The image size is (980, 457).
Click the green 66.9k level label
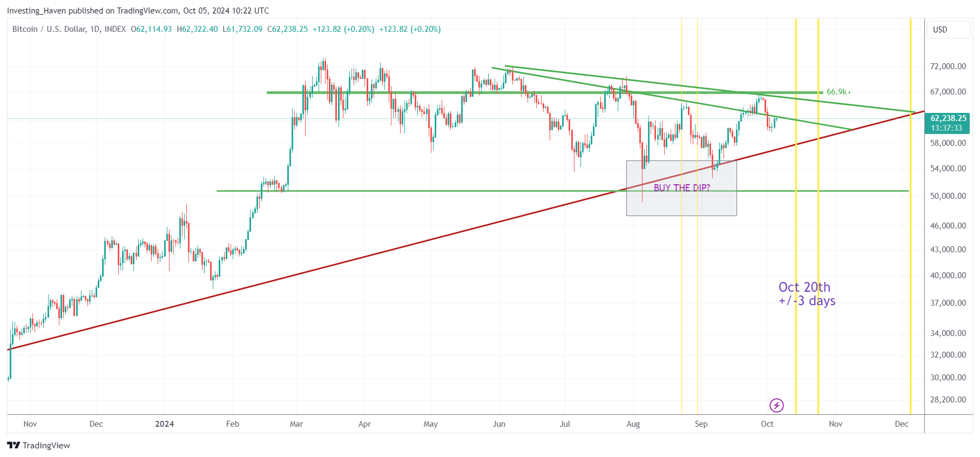[x=838, y=92]
